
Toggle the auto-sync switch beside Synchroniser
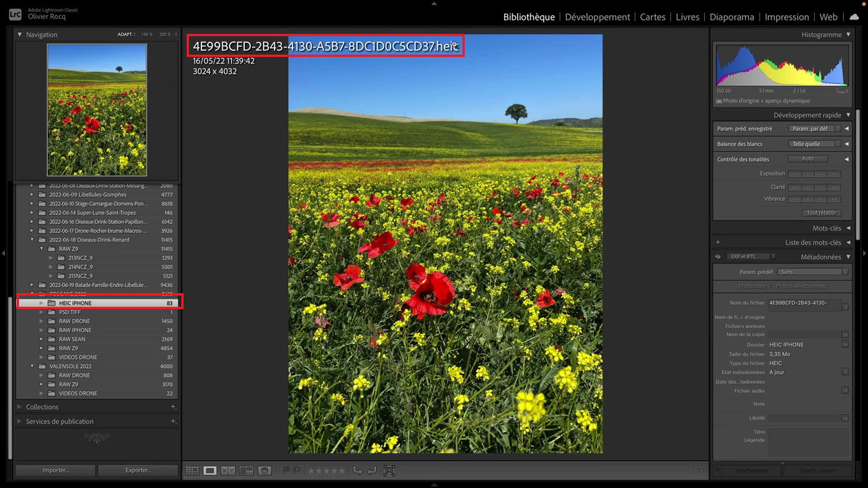click(x=718, y=470)
